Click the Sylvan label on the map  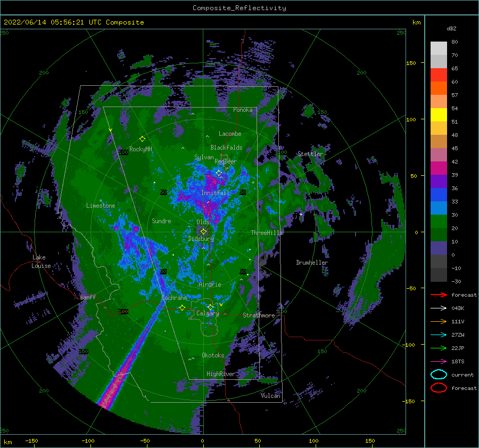[x=204, y=157]
